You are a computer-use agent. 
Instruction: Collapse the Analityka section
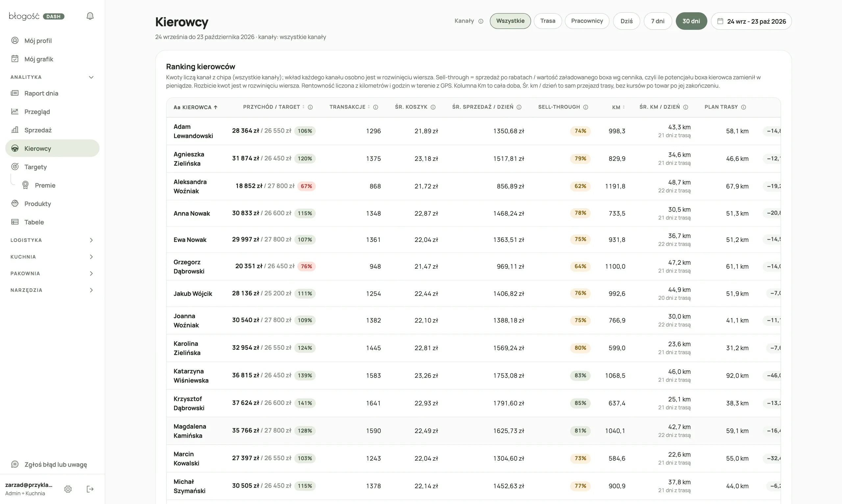tap(52, 77)
